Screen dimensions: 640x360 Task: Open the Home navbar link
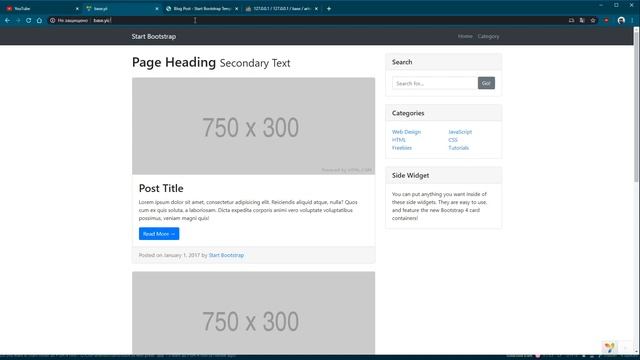point(465,36)
